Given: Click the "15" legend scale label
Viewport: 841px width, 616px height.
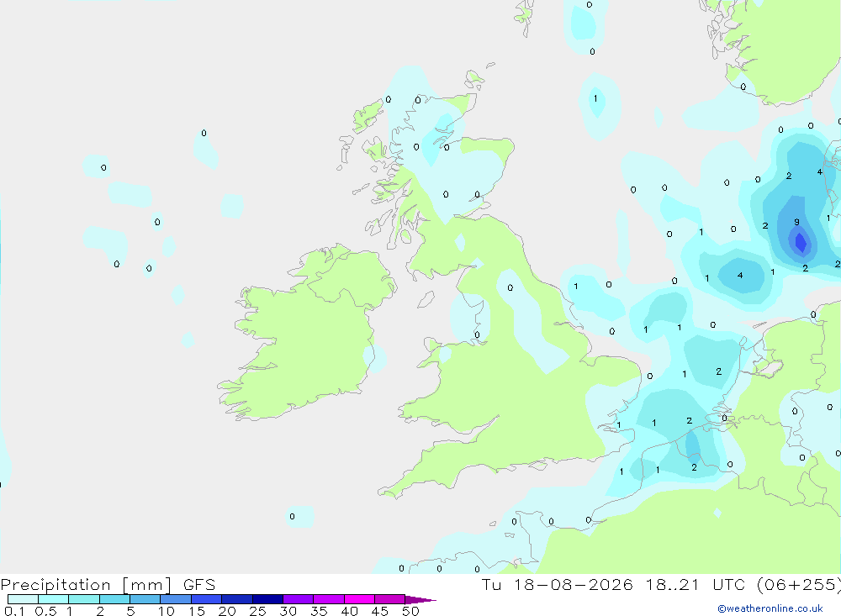Looking at the screenshot, I should pos(197,611).
